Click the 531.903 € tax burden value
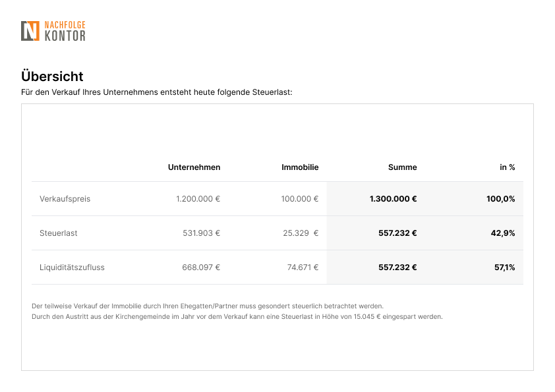The image size is (555, 392). [x=202, y=233]
